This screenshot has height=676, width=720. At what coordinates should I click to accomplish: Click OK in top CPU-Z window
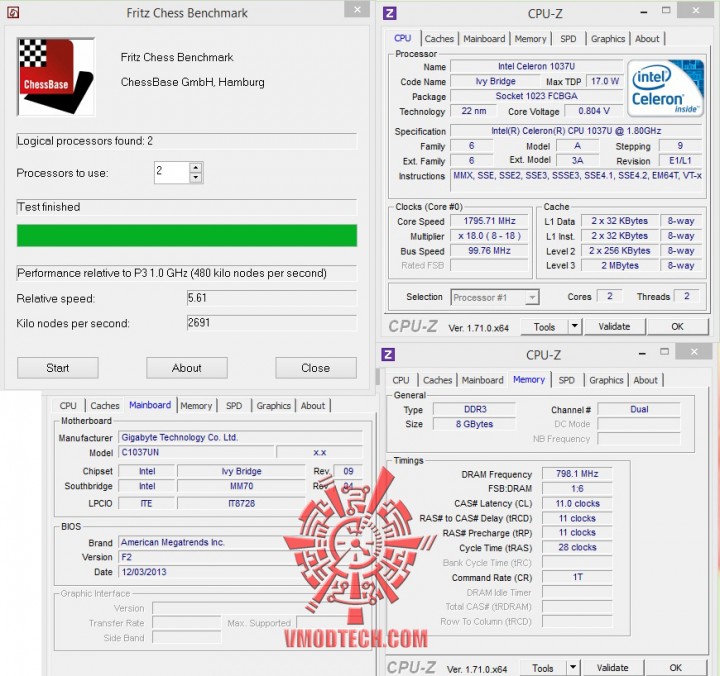[x=677, y=327]
